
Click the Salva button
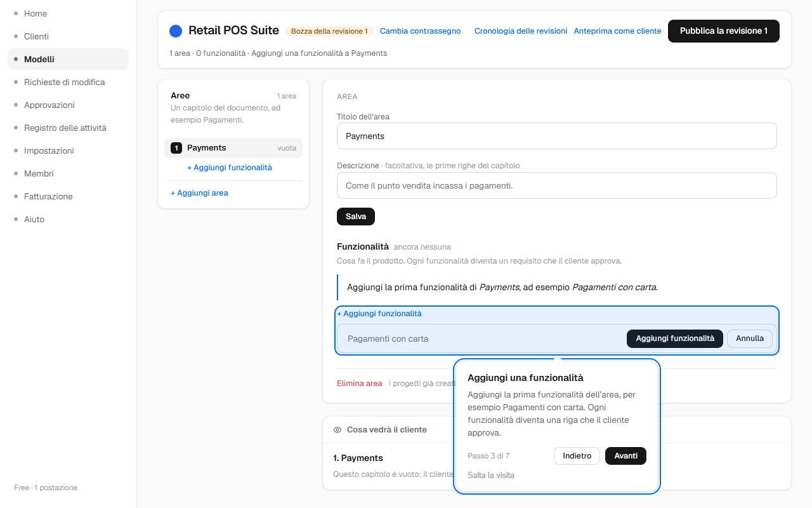tap(356, 217)
